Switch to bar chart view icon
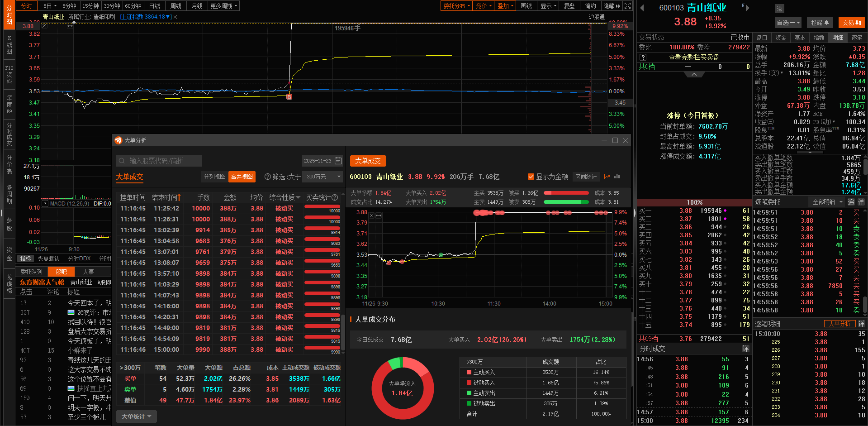 click(x=617, y=177)
